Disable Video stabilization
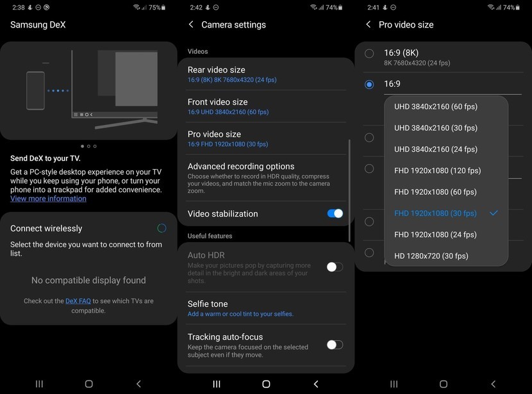This screenshot has height=394, width=532. click(x=335, y=213)
